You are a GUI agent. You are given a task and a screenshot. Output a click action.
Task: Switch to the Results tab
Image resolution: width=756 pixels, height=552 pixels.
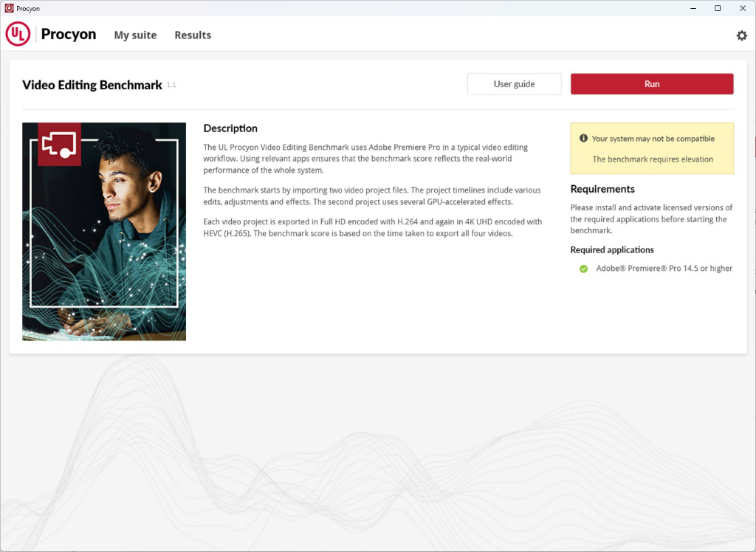193,35
